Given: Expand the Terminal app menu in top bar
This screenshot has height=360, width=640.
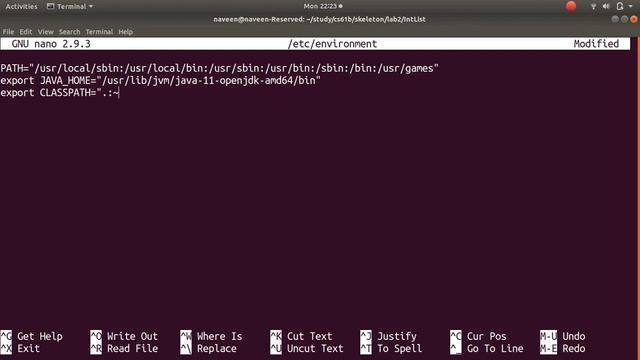Looking at the screenshot, I should pos(70,7).
